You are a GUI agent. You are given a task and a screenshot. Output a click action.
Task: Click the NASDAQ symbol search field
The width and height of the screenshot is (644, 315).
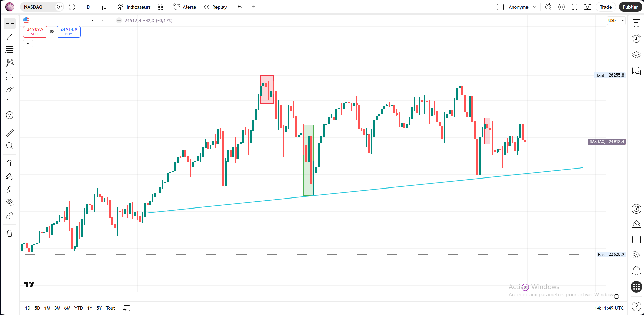click(38, 7)
